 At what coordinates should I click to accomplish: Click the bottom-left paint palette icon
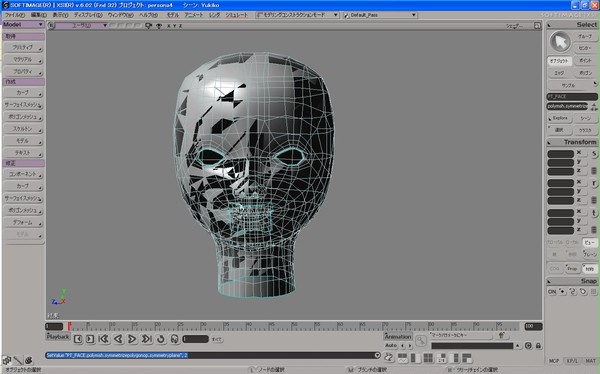(x=29, y=360)
